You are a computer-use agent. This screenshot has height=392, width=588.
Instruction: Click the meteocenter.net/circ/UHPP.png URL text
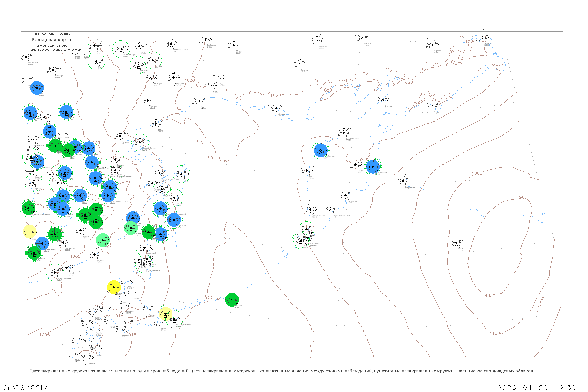(55, 50)
